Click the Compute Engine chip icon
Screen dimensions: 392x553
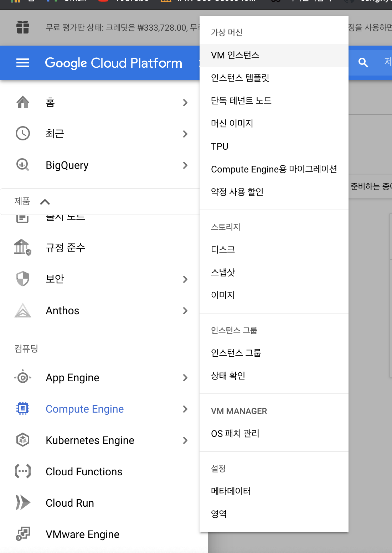pos(23,408)
